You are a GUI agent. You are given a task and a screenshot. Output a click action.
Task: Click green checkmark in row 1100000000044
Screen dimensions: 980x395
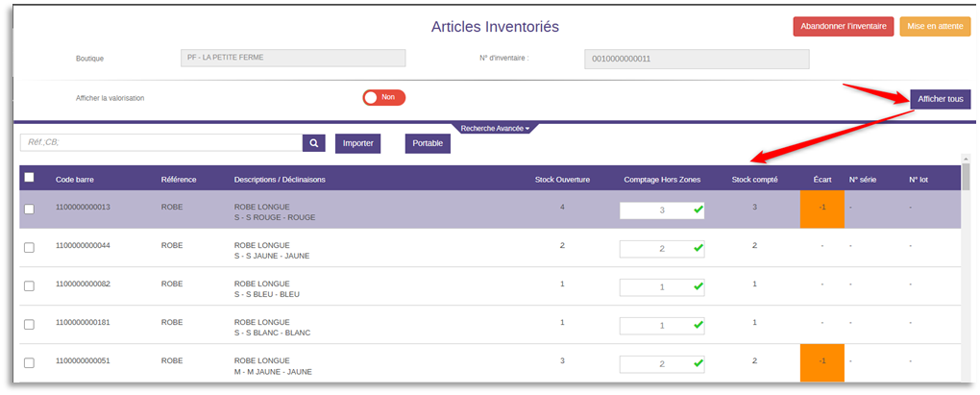coord(698,248)
